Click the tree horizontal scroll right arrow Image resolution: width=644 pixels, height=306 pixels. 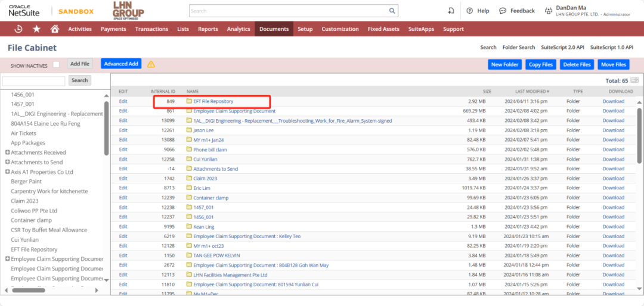(x=97, y=290)
